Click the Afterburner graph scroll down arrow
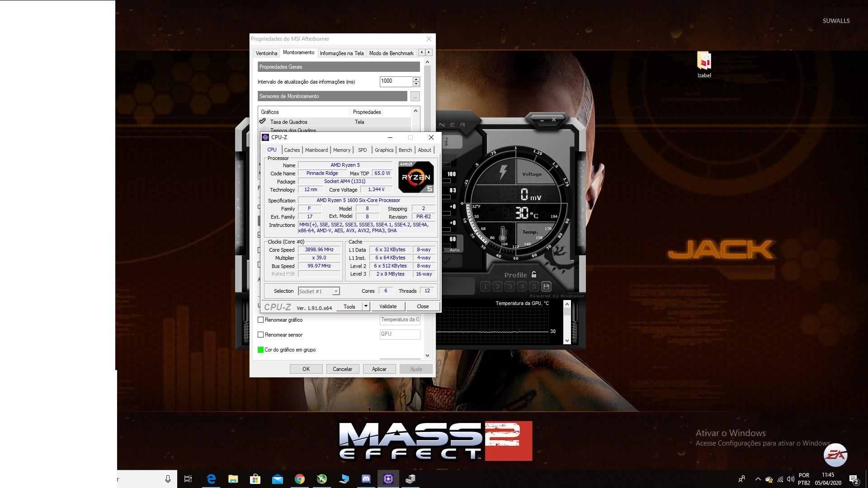This screenshot has height=488, width=868. point(567,341)
